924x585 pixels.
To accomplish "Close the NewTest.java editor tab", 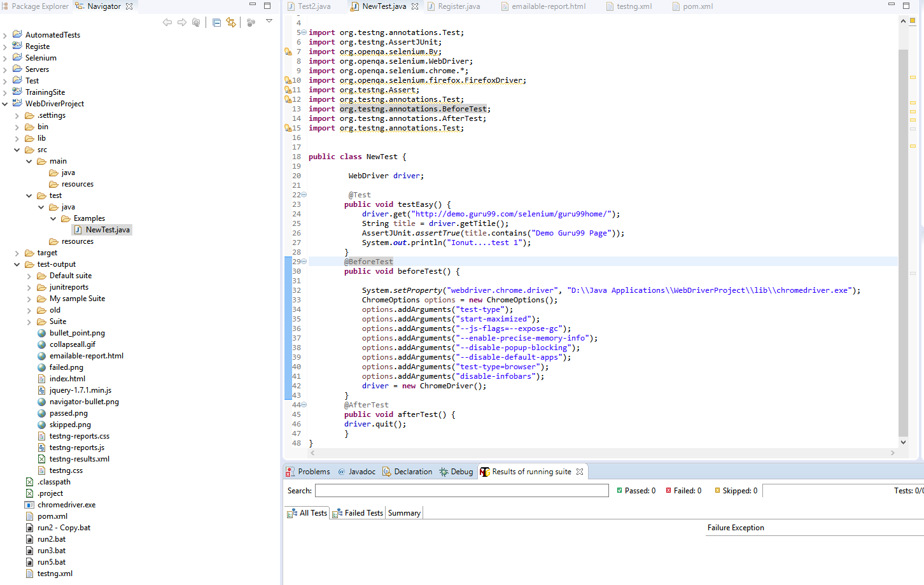I will point(415,6).
